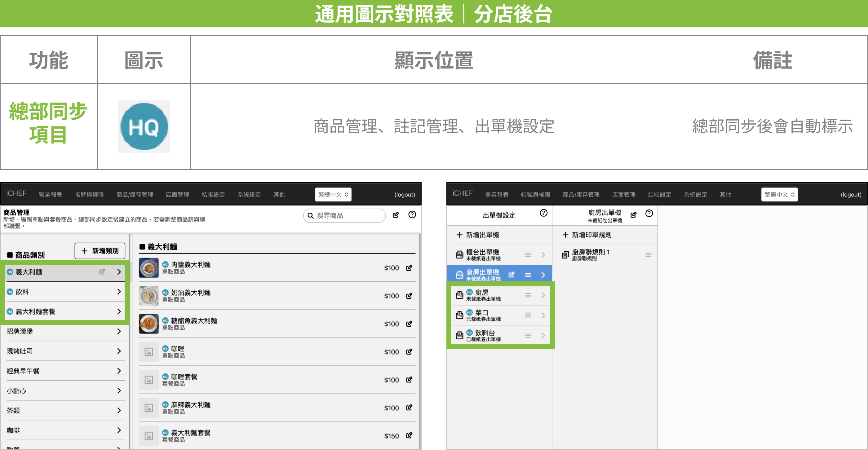This screenshot has width=868, height=450.
Task: Open right 繁體中文 language dropdown
Action: tap(779, 194)
